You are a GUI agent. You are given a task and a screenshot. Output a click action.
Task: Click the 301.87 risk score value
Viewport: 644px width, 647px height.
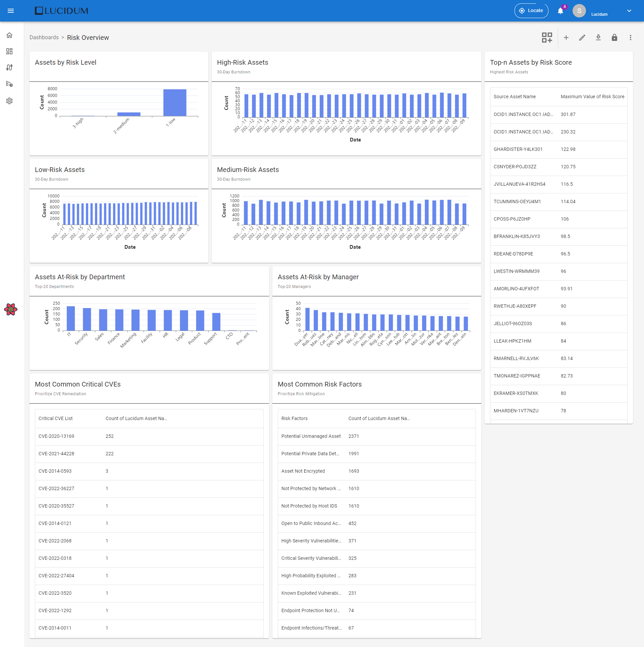point(568,115)
